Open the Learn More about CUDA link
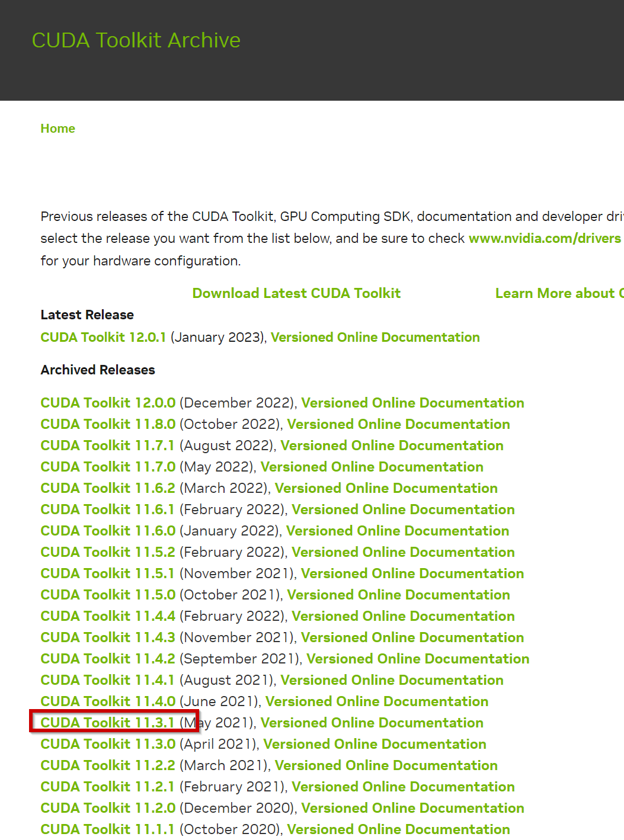624x840 pixels. pos(559,293)
